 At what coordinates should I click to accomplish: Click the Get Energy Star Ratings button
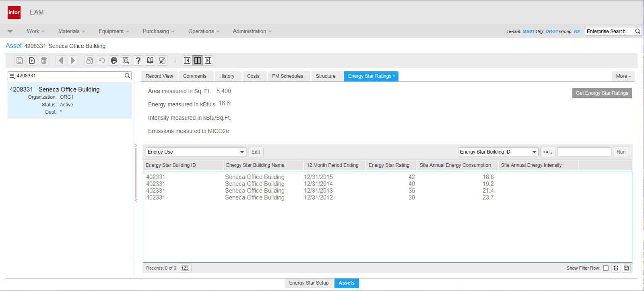pos(602,93)
